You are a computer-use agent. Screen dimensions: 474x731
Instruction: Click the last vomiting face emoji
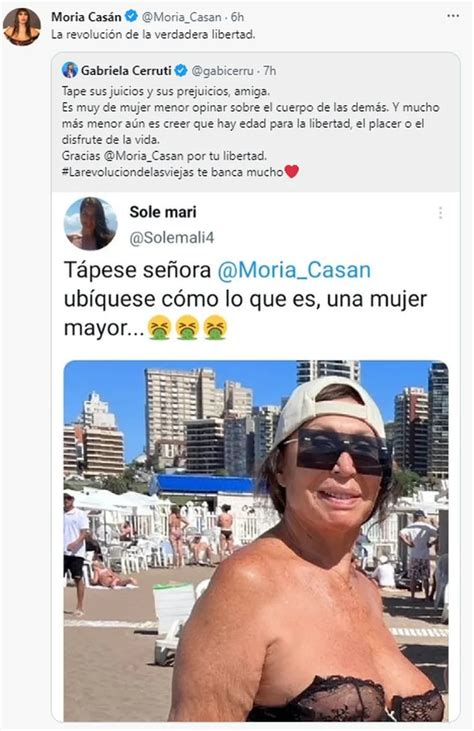215,327
